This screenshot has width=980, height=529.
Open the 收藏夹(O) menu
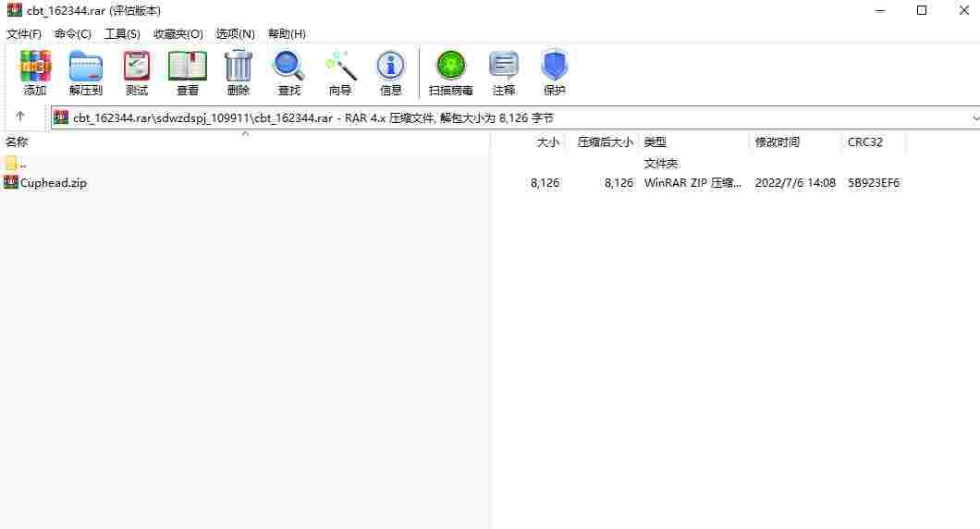point(178,34)
